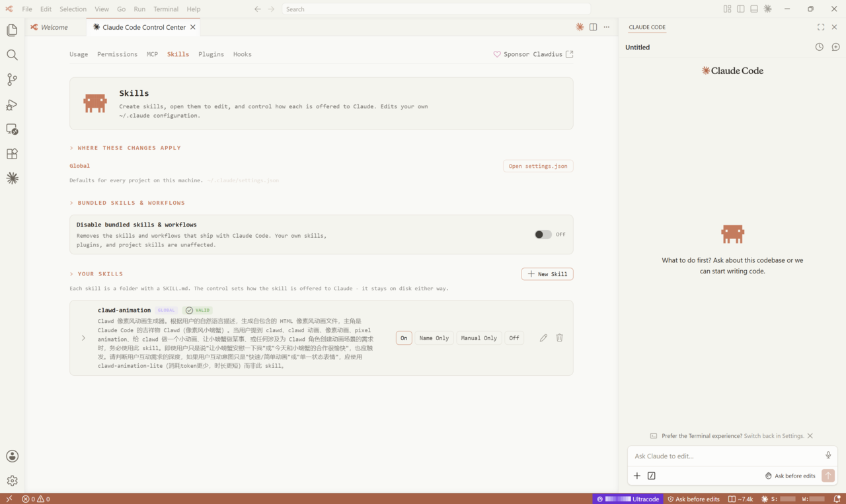
Task: Open the Help menu
Action: (x=194, y=9)
